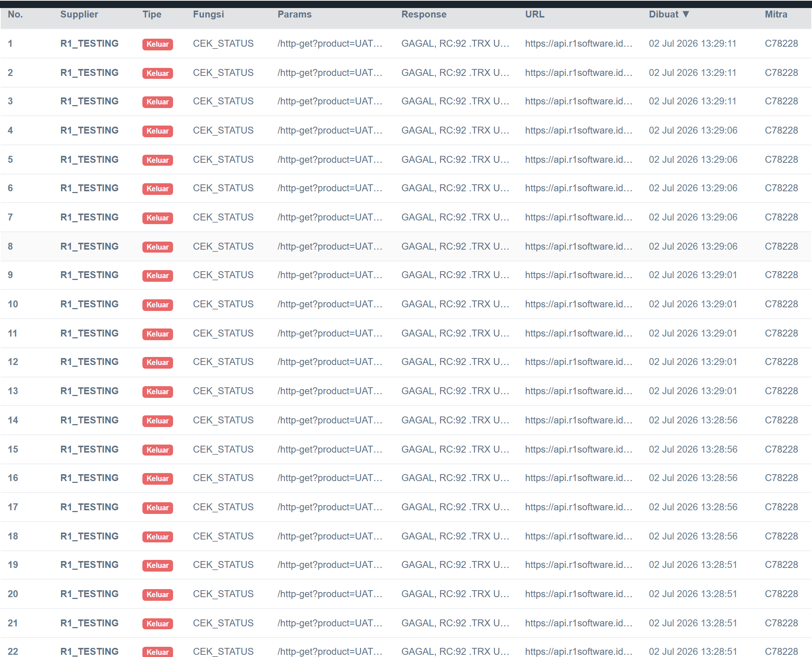
Task: Click the Response column header
Action: [424, 14]
